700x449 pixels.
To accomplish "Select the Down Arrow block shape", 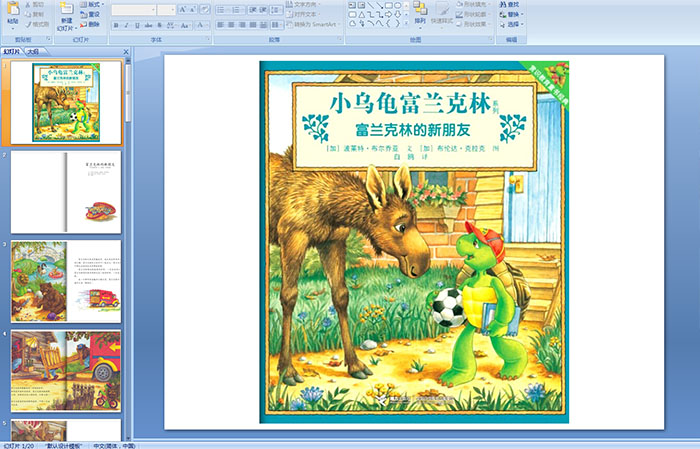I will tap(397, 15).
